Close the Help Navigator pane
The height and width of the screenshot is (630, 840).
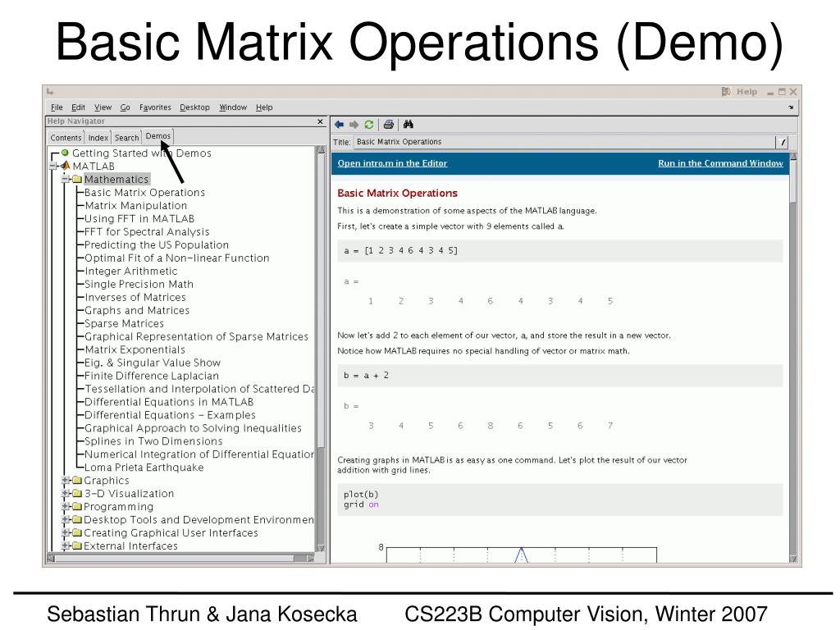click(321, 121)
